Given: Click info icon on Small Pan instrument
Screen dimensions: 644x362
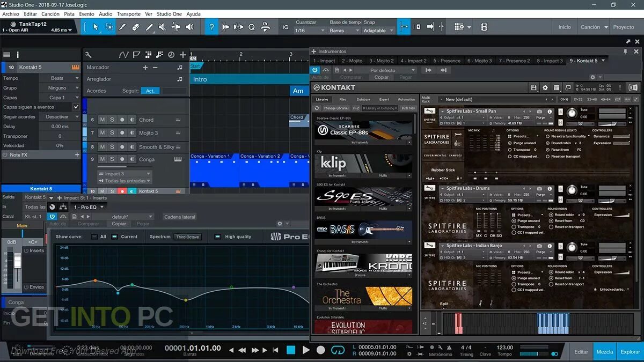Looking at the screenshot, I should point(549,112).
